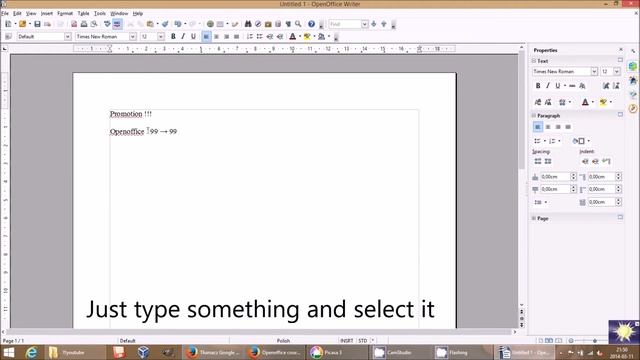Justify text in formatting toolbar
Viewport: 640px width, 360px height.
pos(236,37)
